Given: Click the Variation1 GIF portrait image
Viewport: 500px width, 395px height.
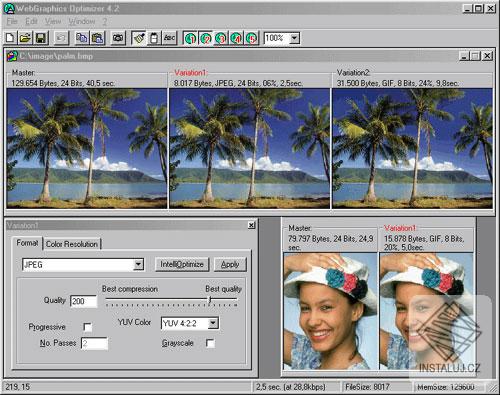Looking at the screenshot, I should [426, 311].
